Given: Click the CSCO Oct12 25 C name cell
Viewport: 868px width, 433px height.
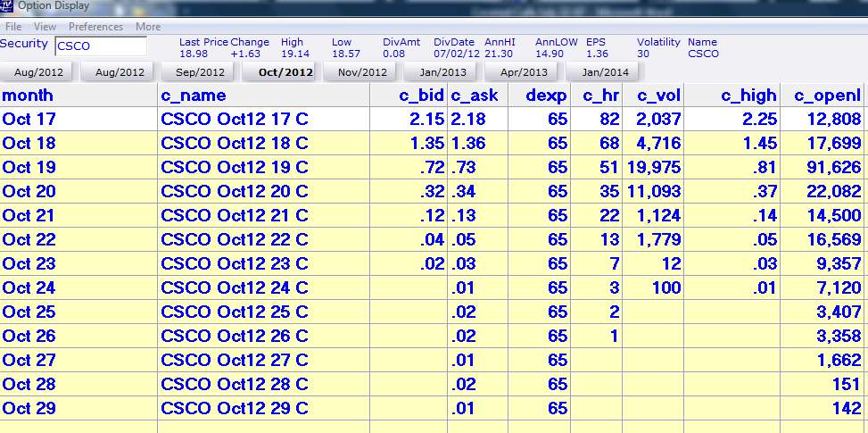Looking at the screenshot, I should click(263, 312).
